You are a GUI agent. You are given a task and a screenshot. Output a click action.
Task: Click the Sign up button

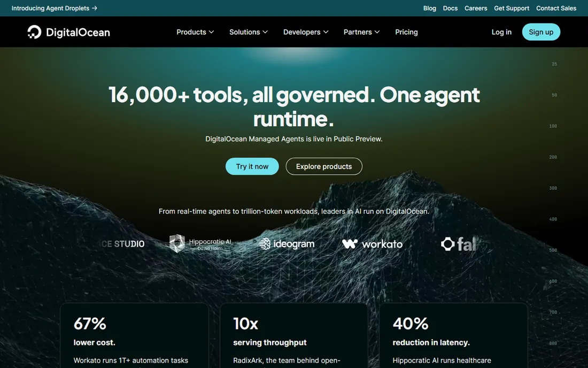[541, 32]
